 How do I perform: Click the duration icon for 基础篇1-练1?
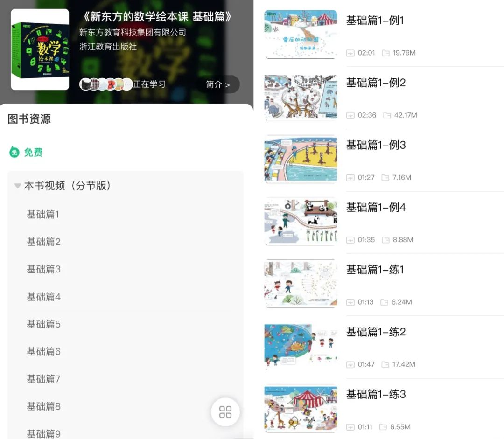coord(350,302)
